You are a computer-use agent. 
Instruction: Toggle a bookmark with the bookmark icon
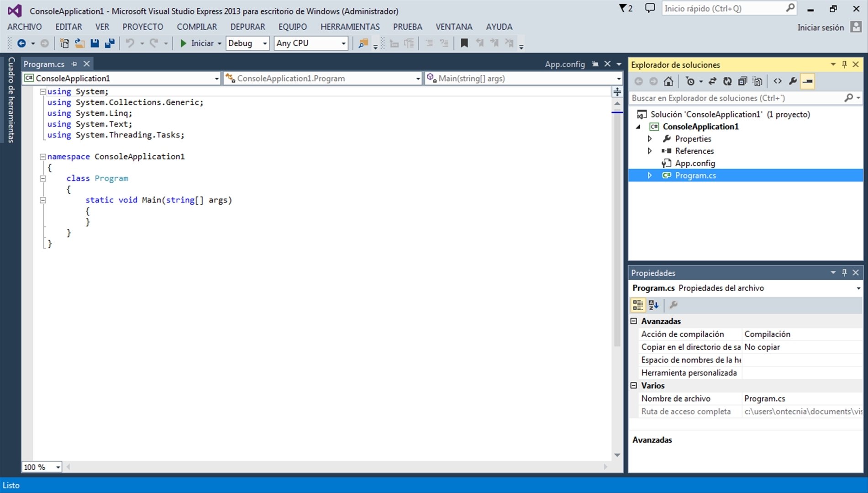click(x=464, y=43)
